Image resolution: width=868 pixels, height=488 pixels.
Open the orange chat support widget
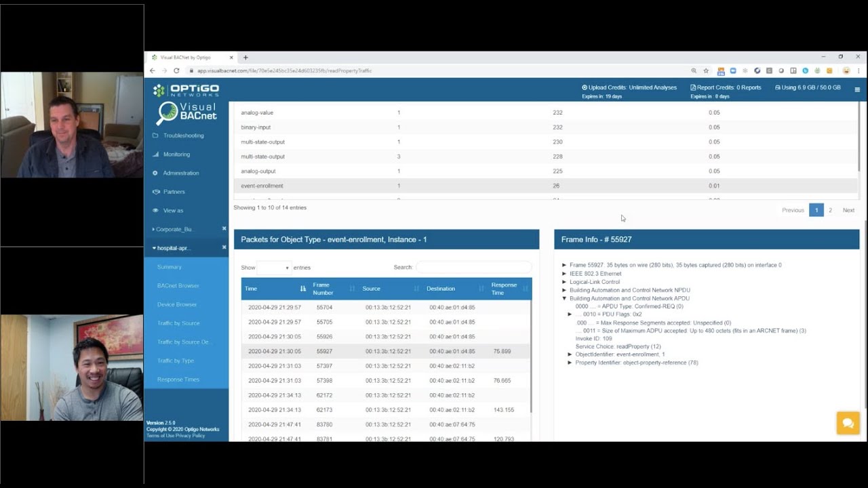(848, 423)
